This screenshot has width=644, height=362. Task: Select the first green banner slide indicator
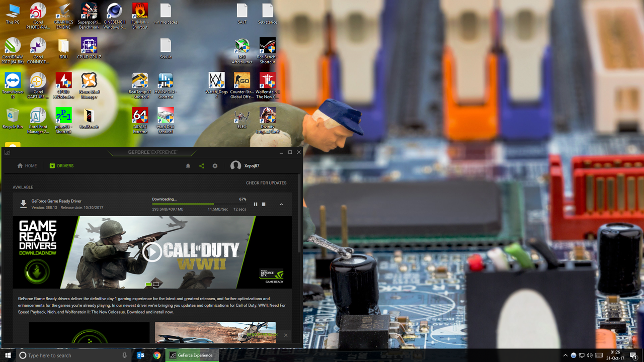pyautogui.click(x=148, y=285)
